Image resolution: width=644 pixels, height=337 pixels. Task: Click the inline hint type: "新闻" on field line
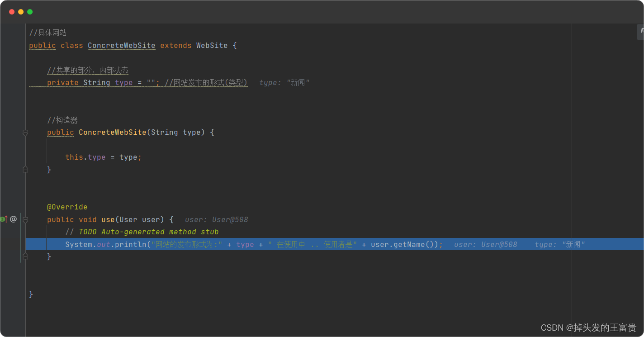click(284, 82)
